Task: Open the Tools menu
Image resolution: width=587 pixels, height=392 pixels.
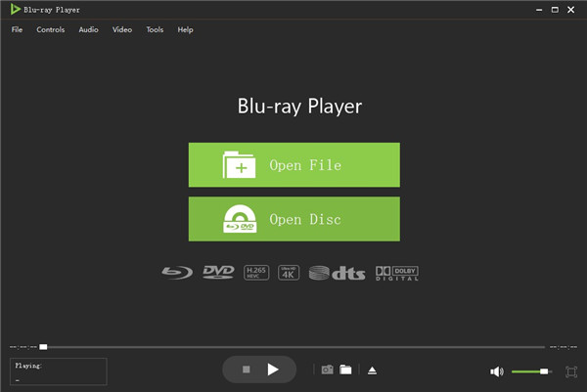Action: click(x=155, y=29)
